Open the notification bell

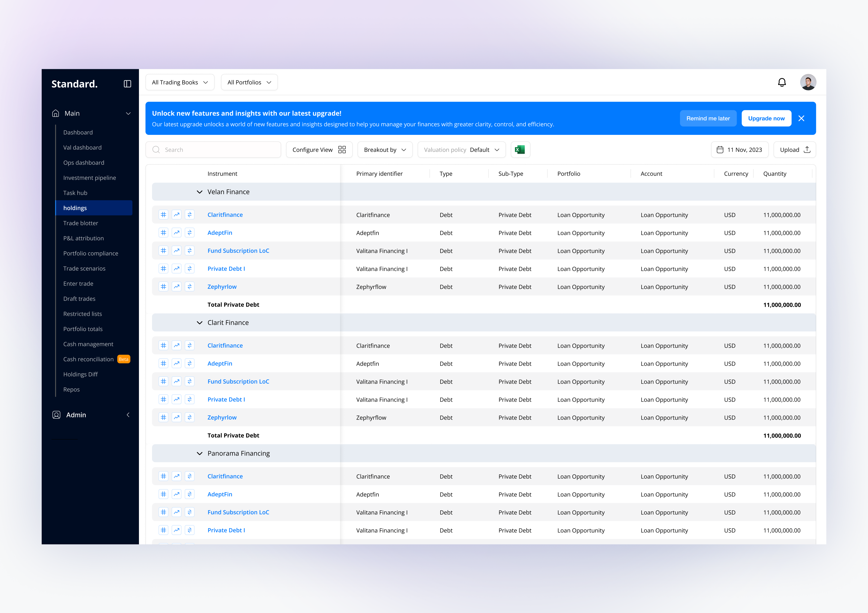(782, 82)
